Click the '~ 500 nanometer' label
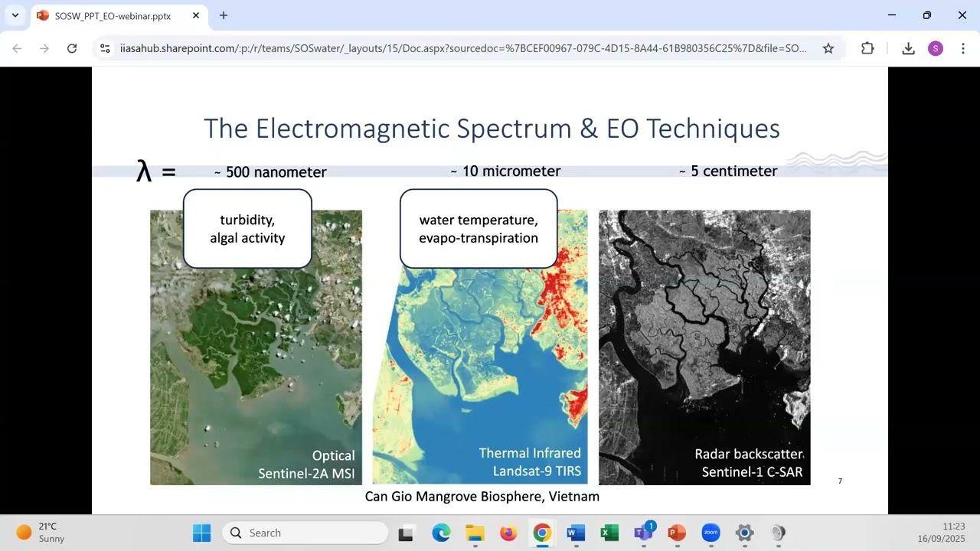The width and height of the screenshot is (980, 551). (270, 172)
